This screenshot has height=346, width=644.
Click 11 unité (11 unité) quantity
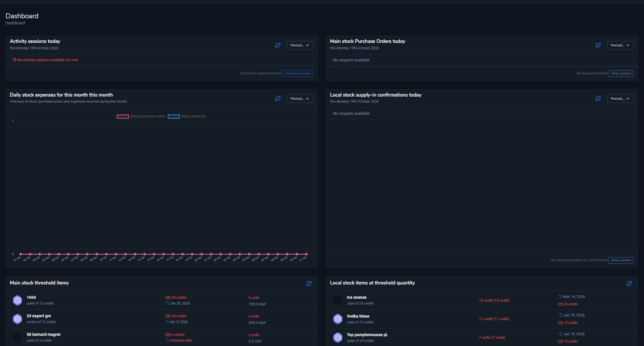click(494, 319)
